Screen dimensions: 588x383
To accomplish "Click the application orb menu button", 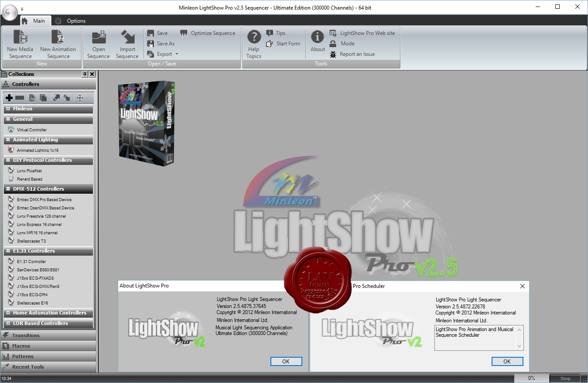I will [x=10, y=12].
